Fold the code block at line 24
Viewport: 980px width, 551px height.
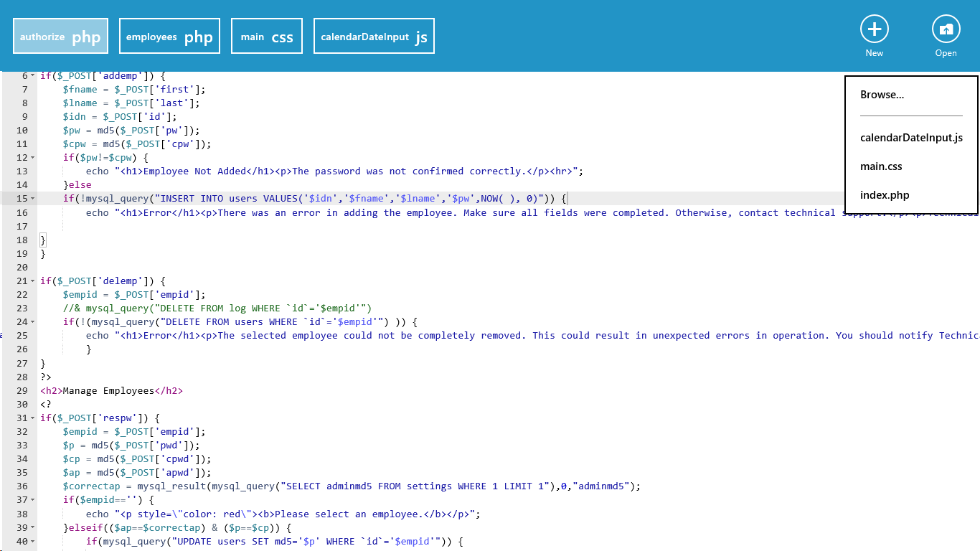32,322
